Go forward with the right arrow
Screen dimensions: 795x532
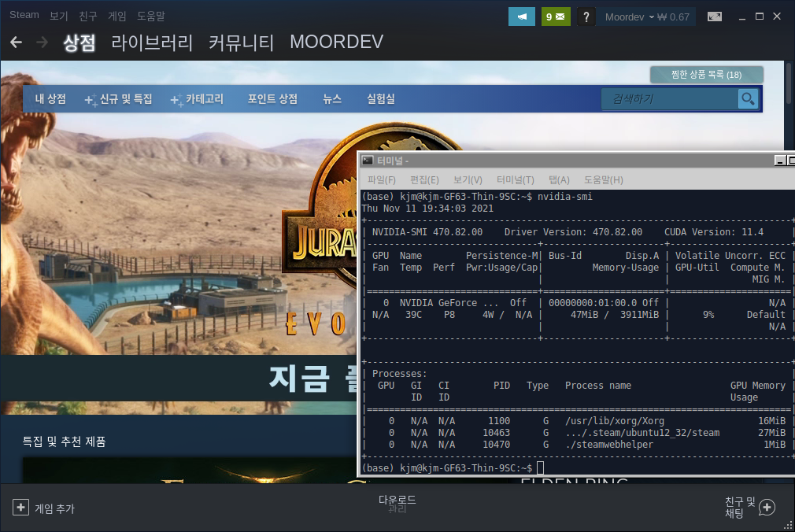coord(42,42)
